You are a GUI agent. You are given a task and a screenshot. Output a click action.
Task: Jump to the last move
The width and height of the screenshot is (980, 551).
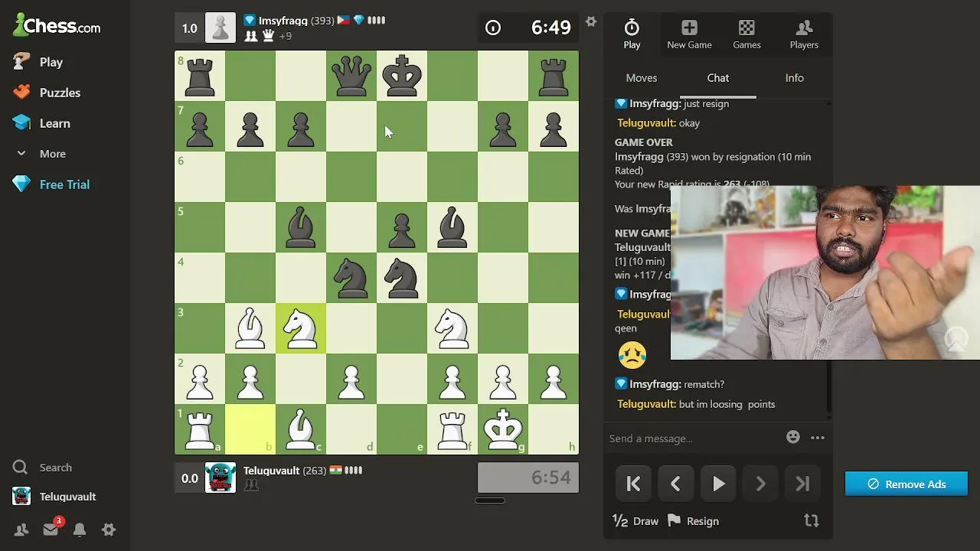pos(802,484)
